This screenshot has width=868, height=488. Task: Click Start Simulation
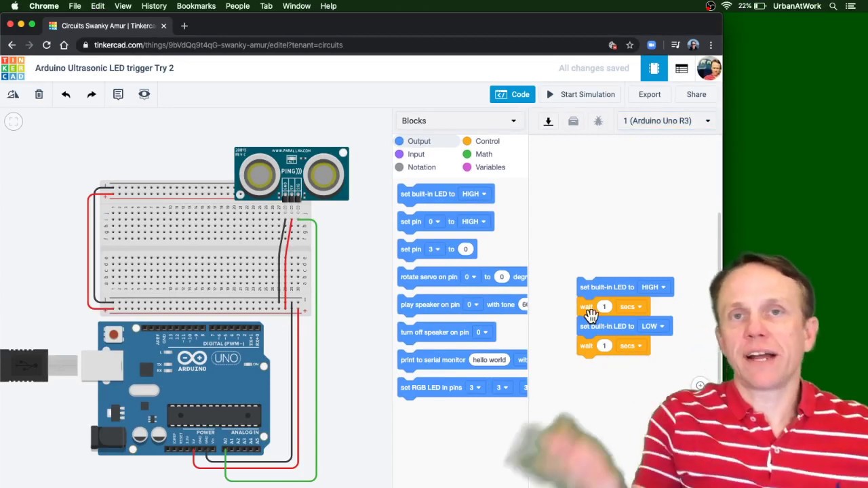(x=581, y=94)
